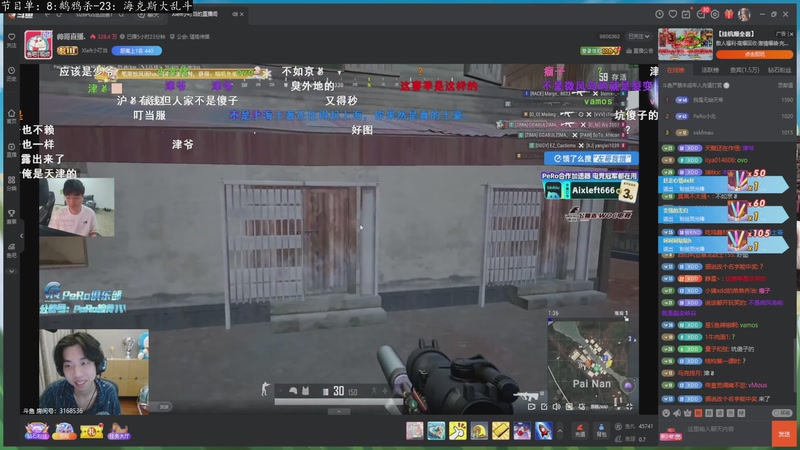Image resolution: width=800 pixels, height=450 pixels.
Task: Switch to 在线榜 tab
Action: coord(676,70)
